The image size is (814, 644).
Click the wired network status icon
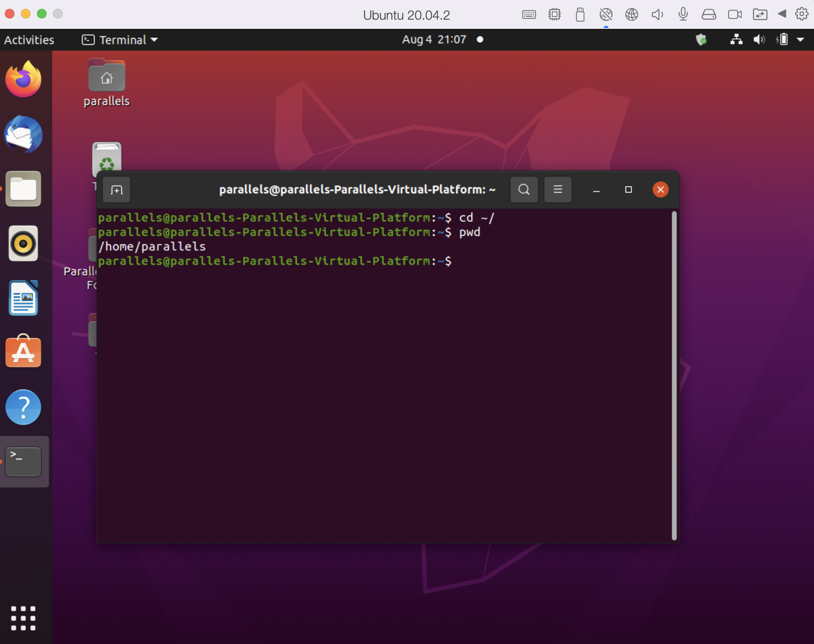click(x=736, y=39)
